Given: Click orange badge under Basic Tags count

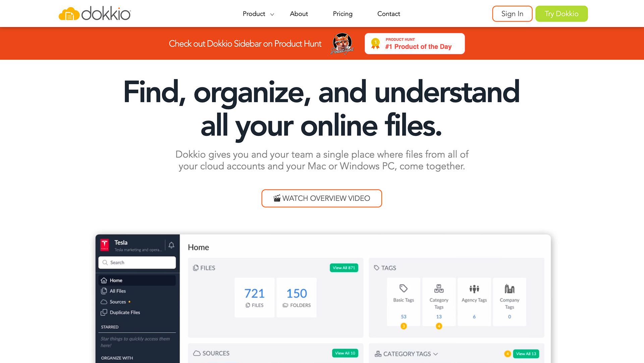Looking at the screenshot, I should [x=404, y=326].
